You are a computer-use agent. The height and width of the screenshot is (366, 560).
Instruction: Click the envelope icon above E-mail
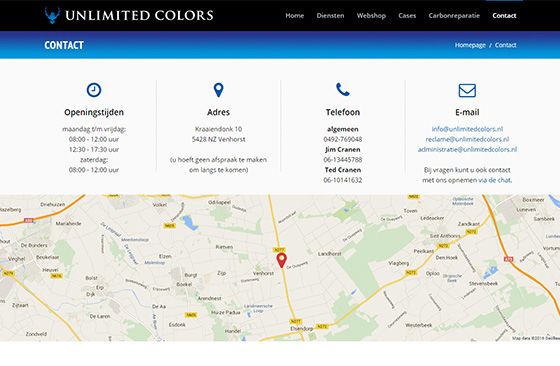467,90
